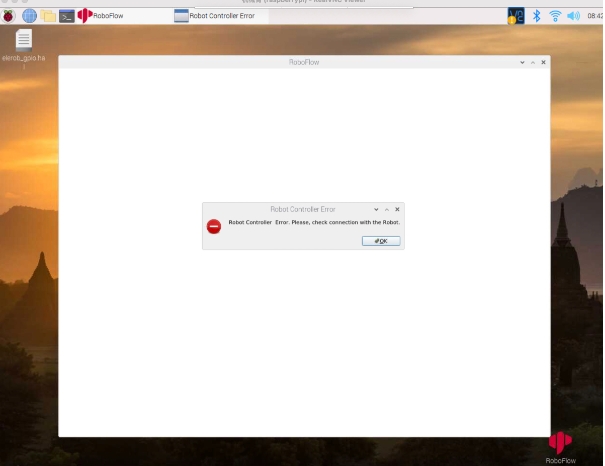Minimize the Robot Controller Error dialog

coord(376,209)
